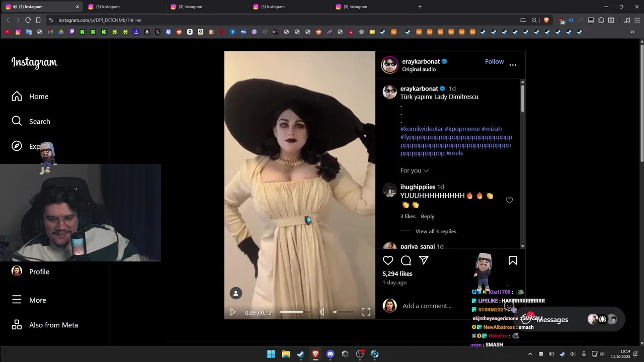Open the post's three-dot options menu
Viewport: 644px width, 362px height.
point(513,65)
